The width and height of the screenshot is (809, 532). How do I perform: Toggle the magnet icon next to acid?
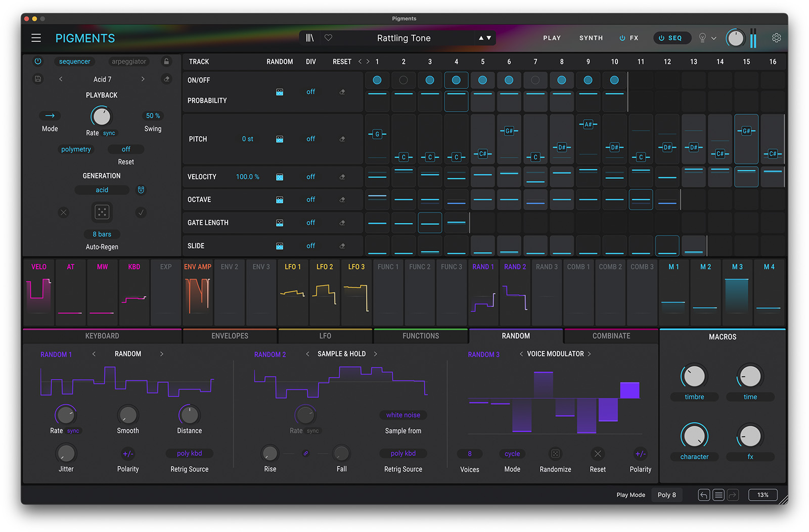pyautogui.click(x=141, y=190)
